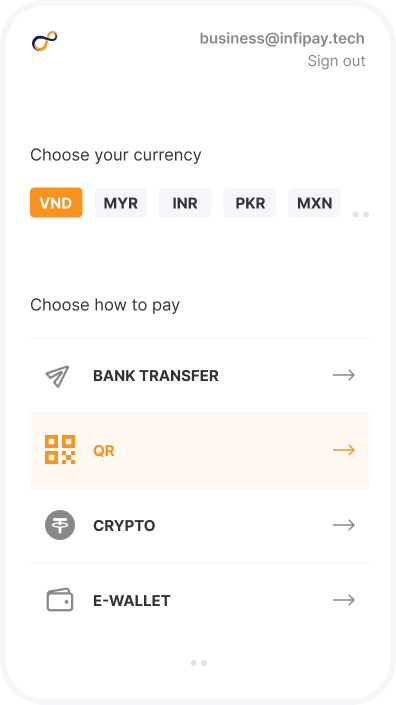Choose the CRYPTO payment method
The width and height of the screenshot is (396, 705).
pos(199,525)
